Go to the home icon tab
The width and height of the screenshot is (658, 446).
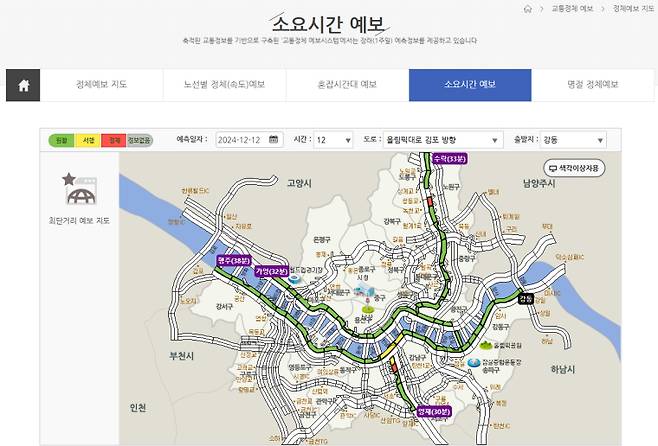pyautogui.click(x=23, y=85)
